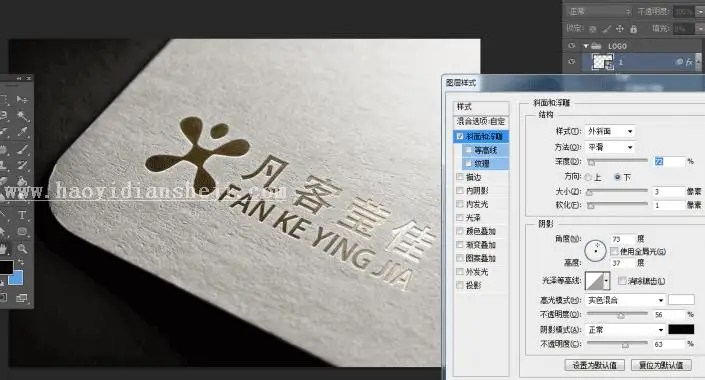Hide the LOGO group with eye icon

coord(571,46)
